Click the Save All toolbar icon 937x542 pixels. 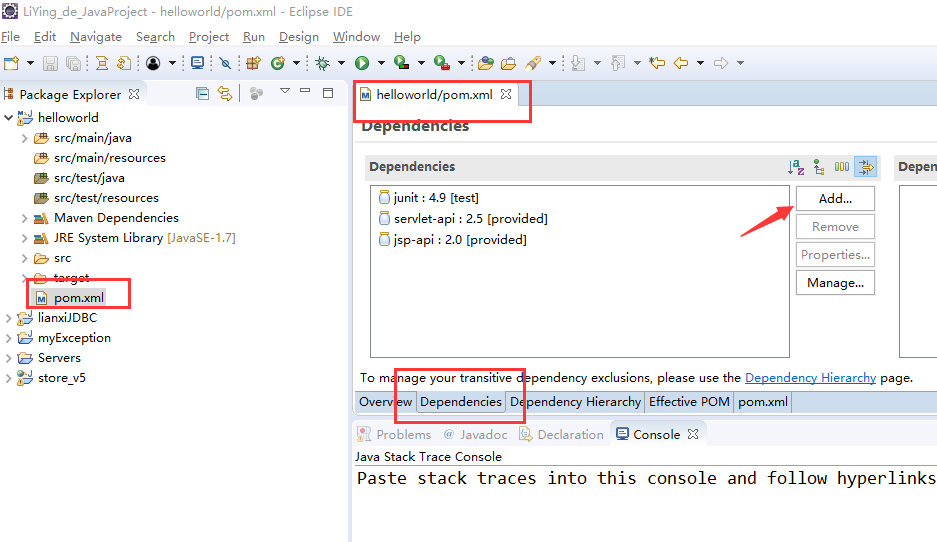point(73,63)
